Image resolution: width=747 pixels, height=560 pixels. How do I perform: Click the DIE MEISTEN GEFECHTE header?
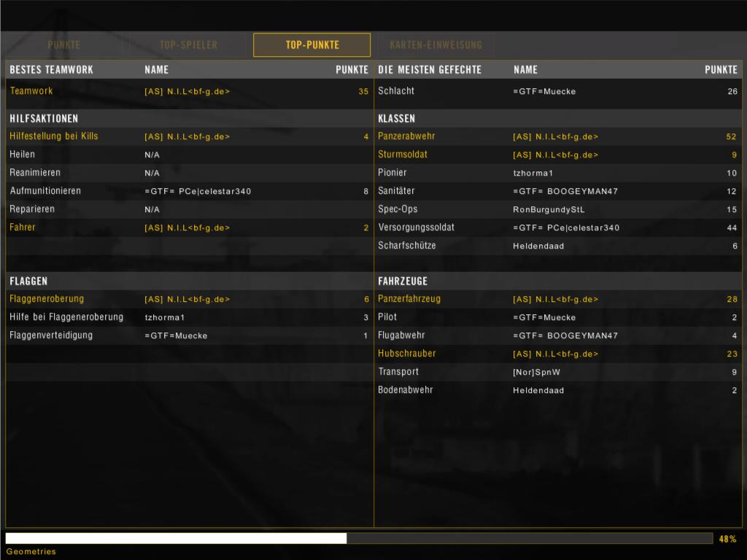pyautogui.click(x=430, y=69)
